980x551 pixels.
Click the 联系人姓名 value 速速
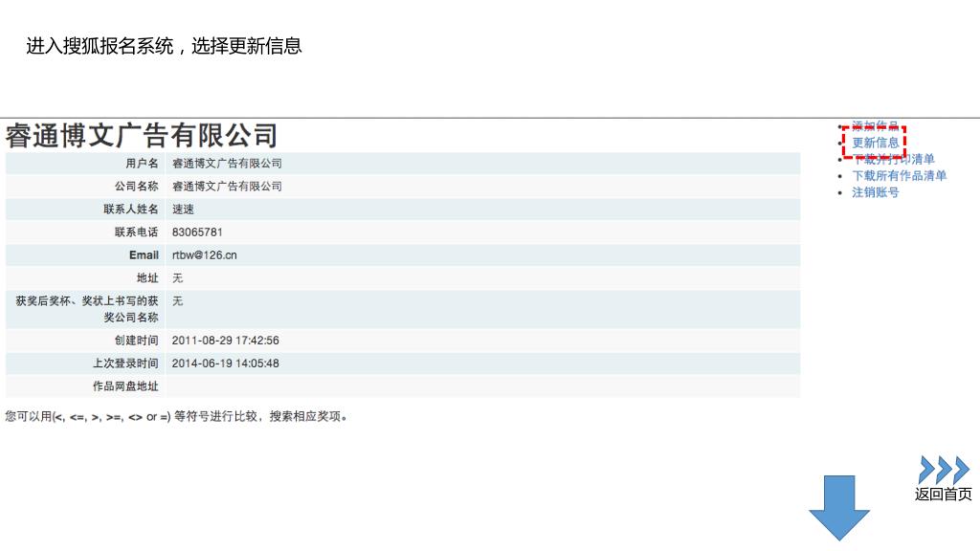pyautogui.click(x=183, y=209)
